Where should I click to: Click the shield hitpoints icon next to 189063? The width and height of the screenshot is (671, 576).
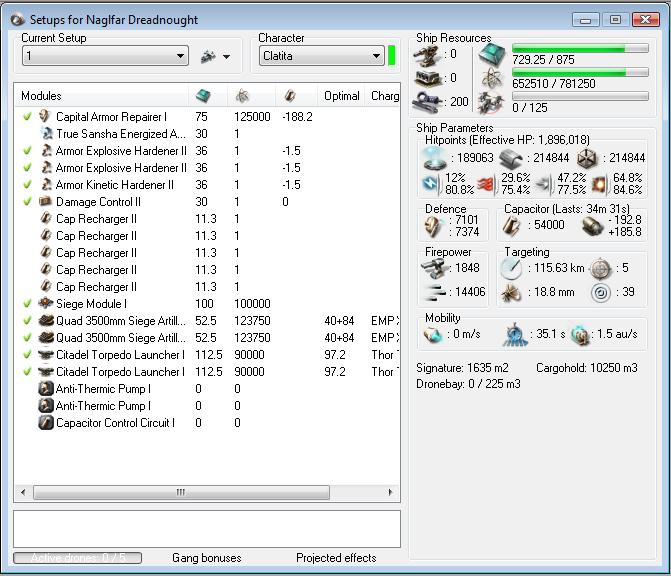tap(434, 158)
